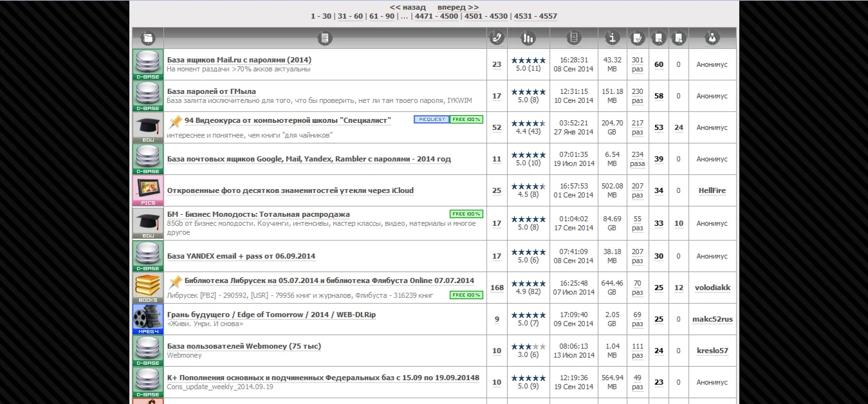Open D-BASE category icon for Webmoney row
The image size is (868, 404).
pyautogui.click(x=148, y=351)
